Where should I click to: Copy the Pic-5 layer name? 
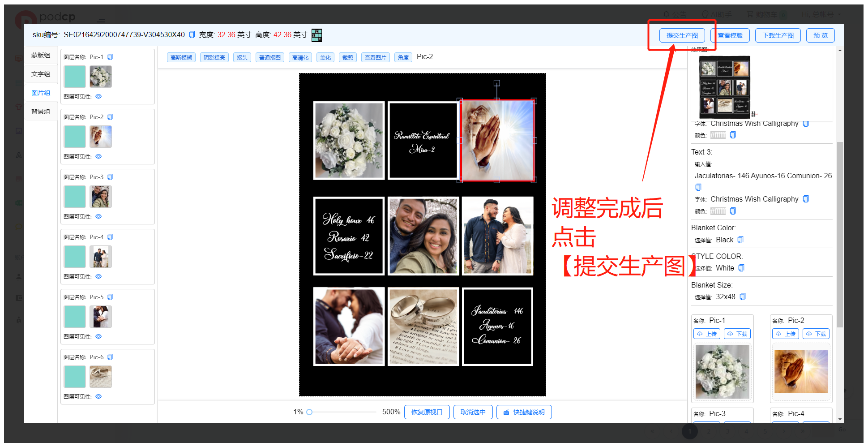pyautogui.click(x=110, y=297)
